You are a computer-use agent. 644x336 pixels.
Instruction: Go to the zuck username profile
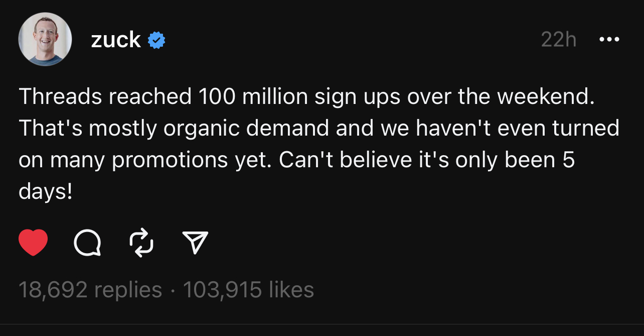coord(116,40)
